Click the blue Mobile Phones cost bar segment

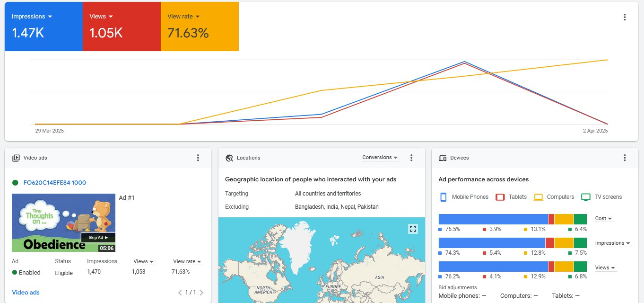coord(493,219)
